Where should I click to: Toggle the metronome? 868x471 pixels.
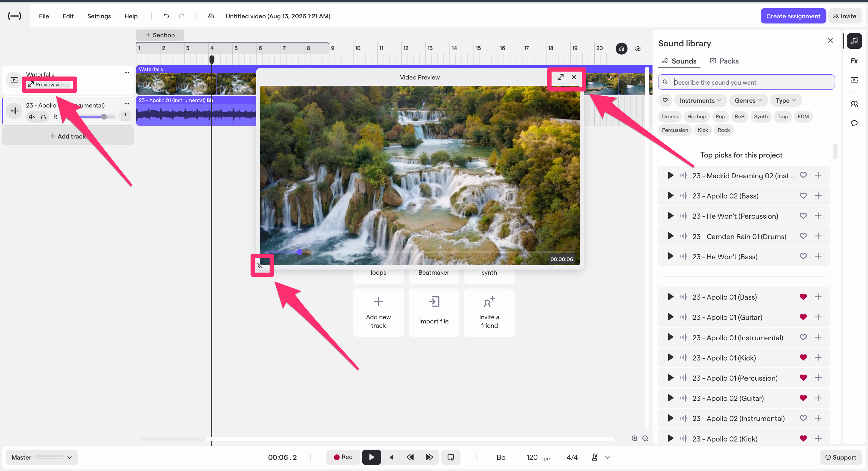coord(595,457)
